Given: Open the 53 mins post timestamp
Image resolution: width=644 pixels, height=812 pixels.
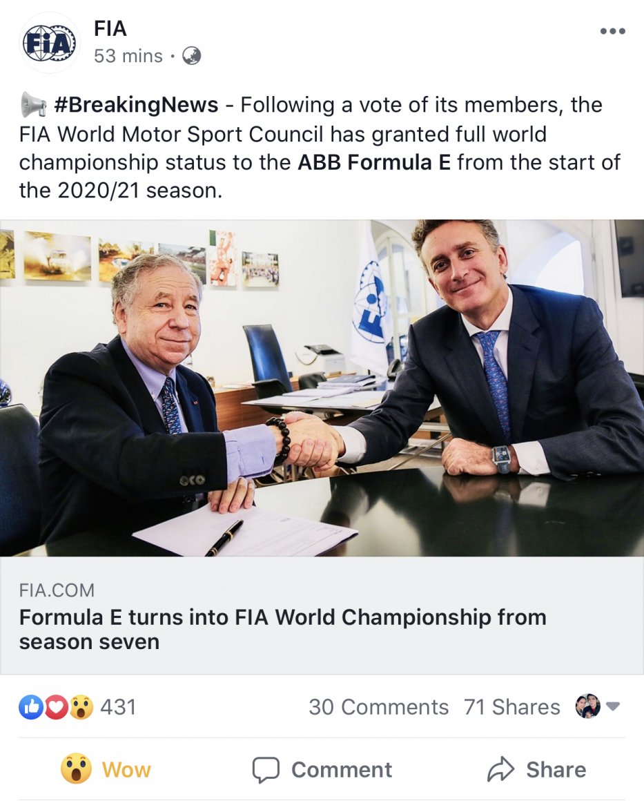Looking at the screenshot, I should coord(128,56).
